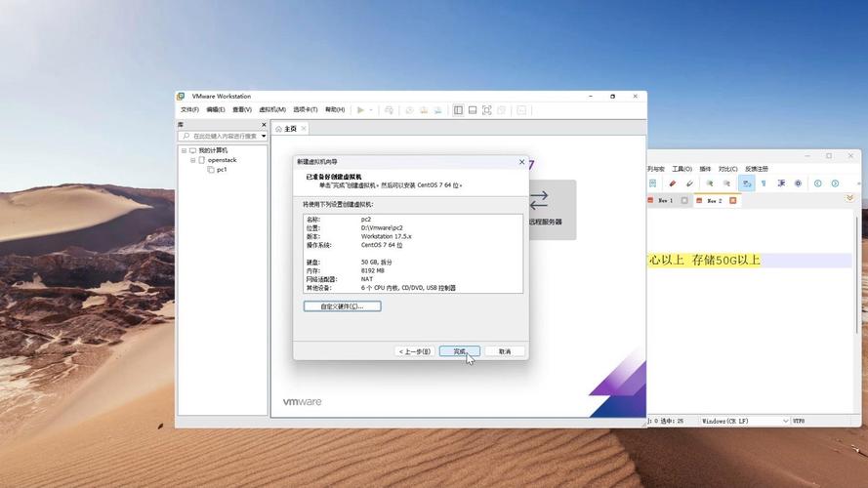Click the 取消 cancel button

pyautogui.click(x=505, y=351)
